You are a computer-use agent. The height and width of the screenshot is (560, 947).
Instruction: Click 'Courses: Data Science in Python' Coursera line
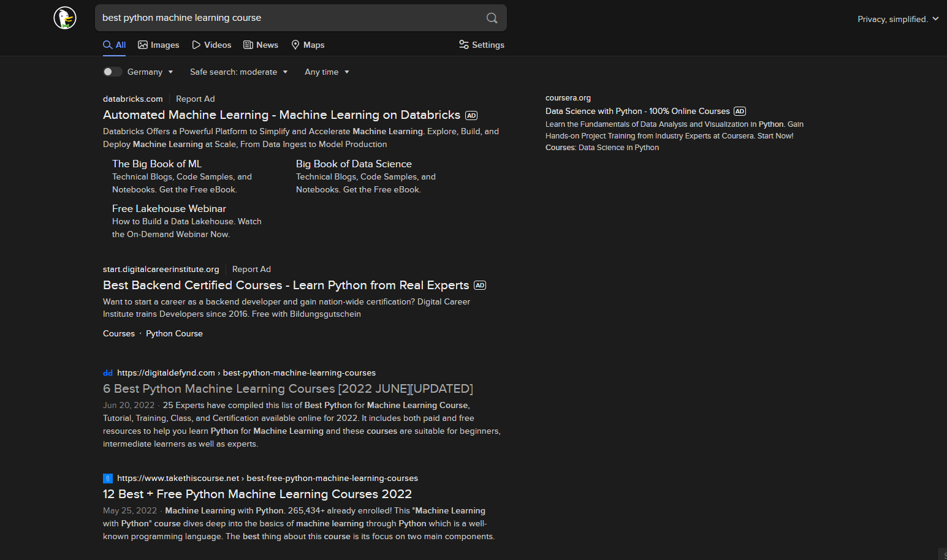coord(602,148)
